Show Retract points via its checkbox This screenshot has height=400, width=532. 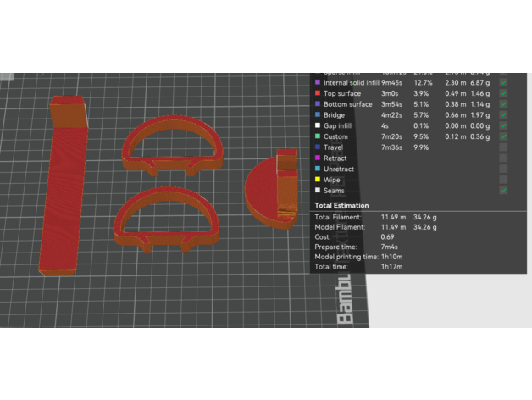pyautogui.click(x=503, y=158)
